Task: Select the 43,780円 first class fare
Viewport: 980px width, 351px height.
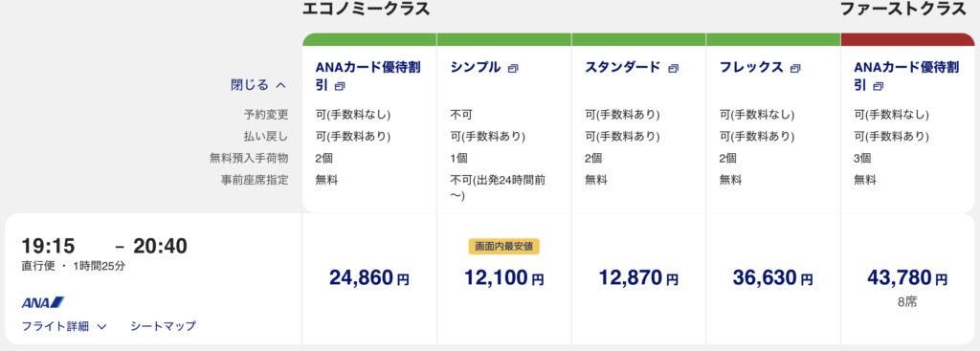Action: click(x=907, y=278)
